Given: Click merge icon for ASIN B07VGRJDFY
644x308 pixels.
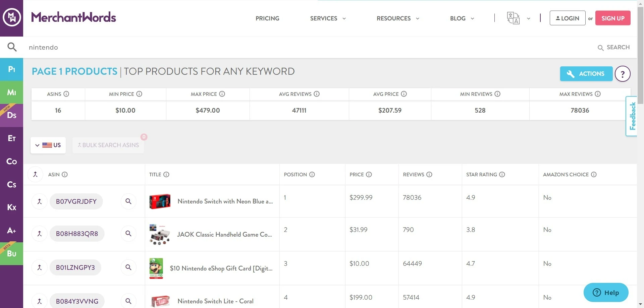Looking at the screenshot, I should click(39, 201).
